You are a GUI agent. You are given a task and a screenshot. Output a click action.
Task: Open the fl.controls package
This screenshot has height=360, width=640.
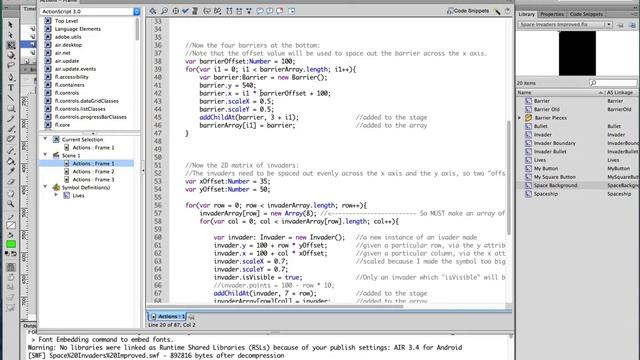pos(67,93)
